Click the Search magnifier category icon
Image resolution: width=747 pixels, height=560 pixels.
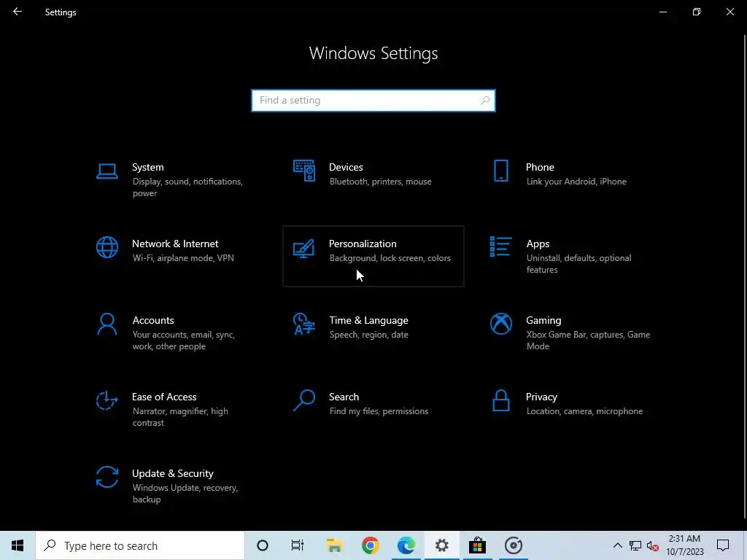304,400
